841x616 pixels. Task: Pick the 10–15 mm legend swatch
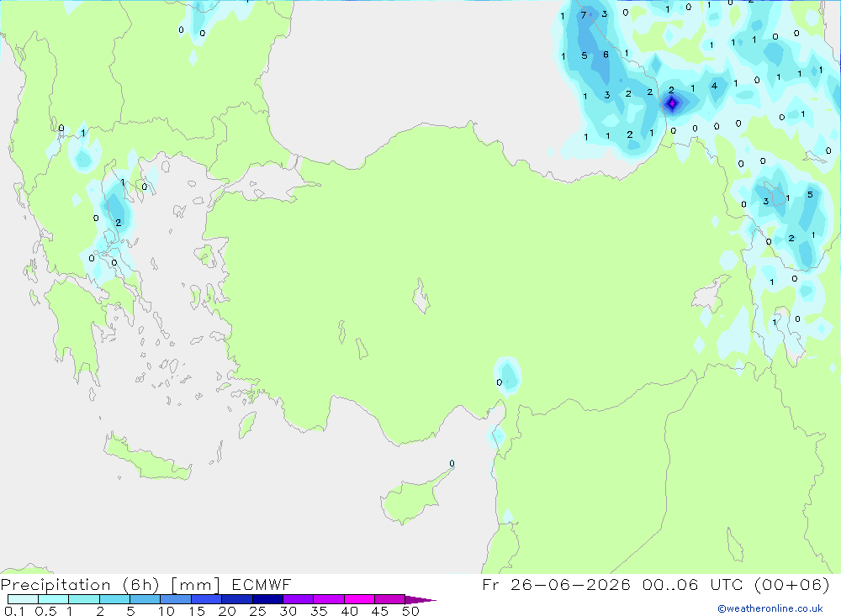coord(176,599)
